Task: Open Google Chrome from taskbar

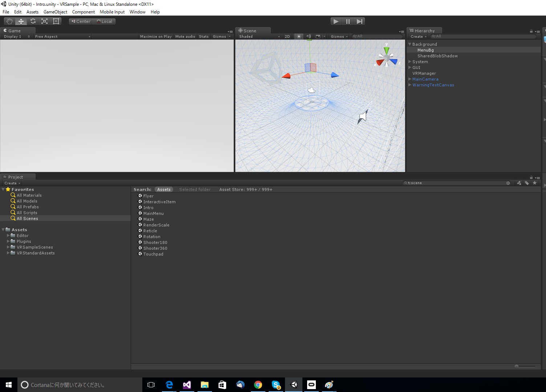Action: tap(258, 385)
